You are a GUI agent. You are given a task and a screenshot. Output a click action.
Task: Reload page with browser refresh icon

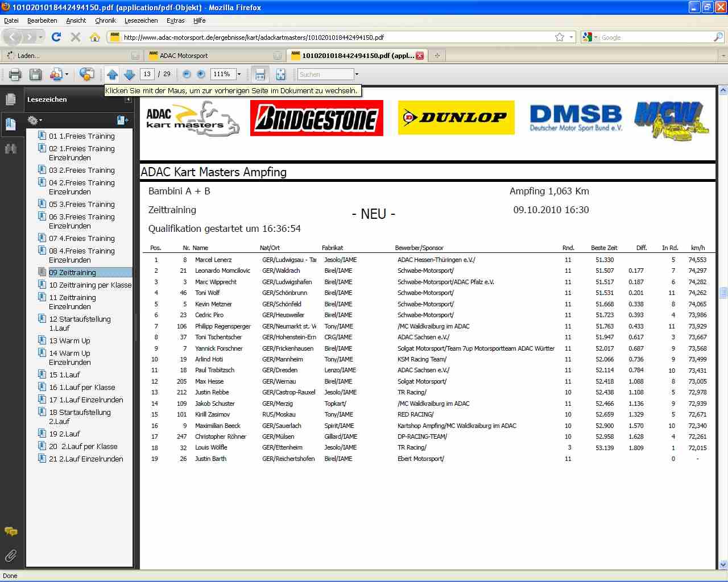click(x=56, y=37)
